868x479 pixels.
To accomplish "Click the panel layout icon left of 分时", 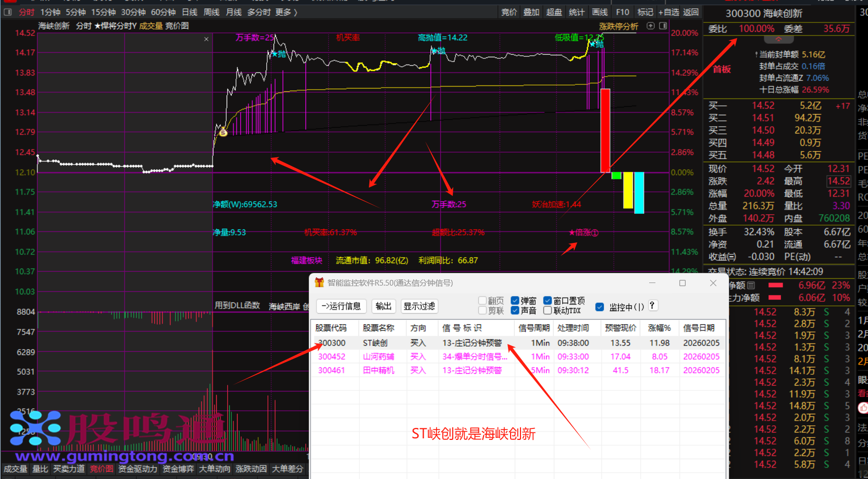I will tap(8, 12).
